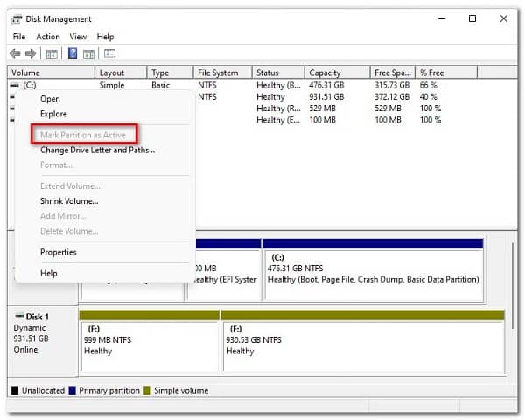The height and width of the screenshot is (420, 525).
Task: Open the Help menu in menu bar
Action: pos(105,37)
